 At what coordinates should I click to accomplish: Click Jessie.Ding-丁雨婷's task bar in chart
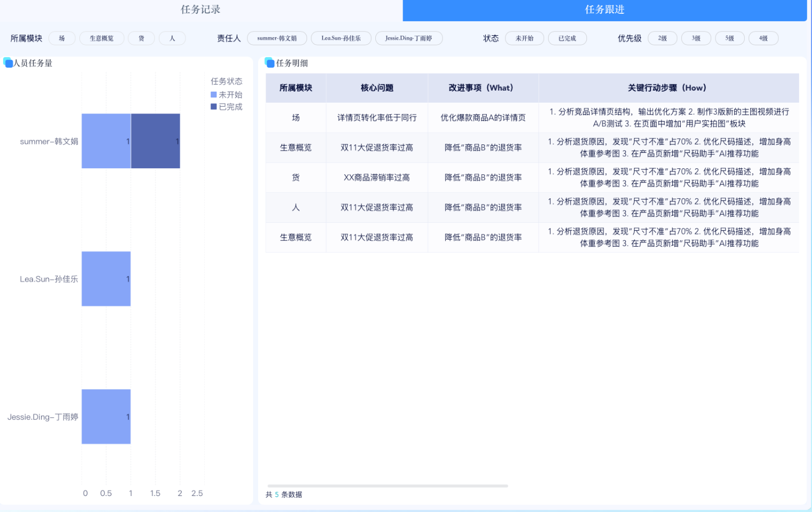click(x=106, y=417)
